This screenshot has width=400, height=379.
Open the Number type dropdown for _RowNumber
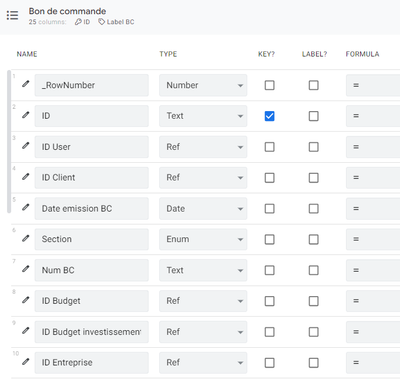click(203, 85)
